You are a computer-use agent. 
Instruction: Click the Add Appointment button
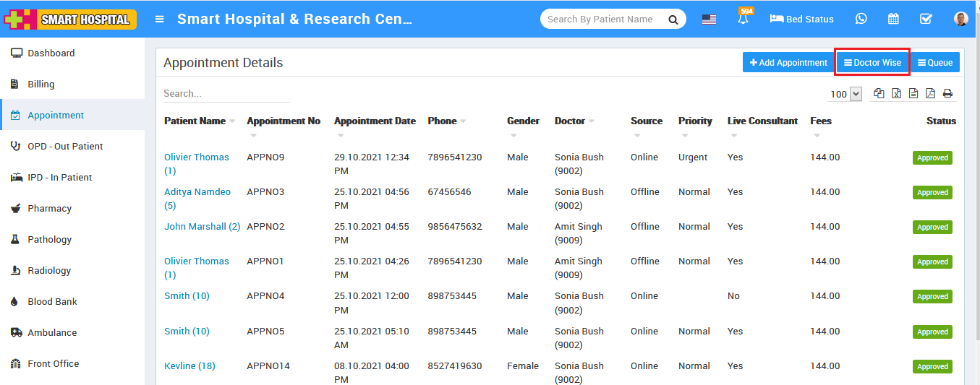tap(788, 63)
